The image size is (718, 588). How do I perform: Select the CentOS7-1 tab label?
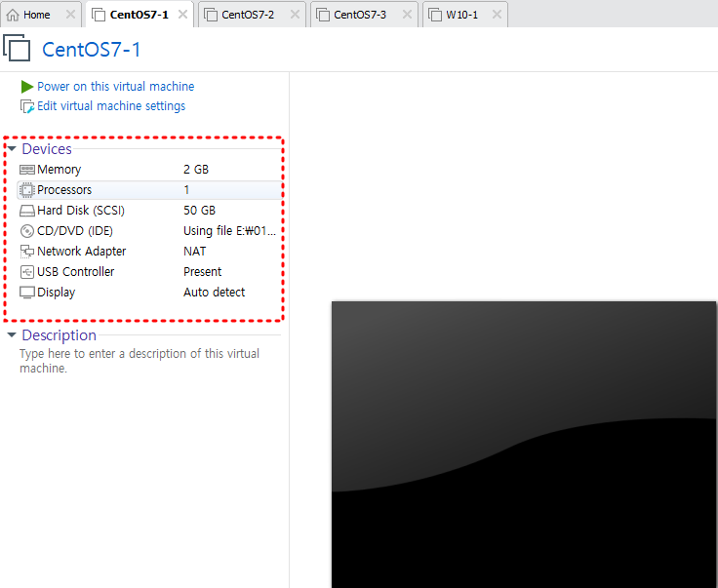(140, 15)
